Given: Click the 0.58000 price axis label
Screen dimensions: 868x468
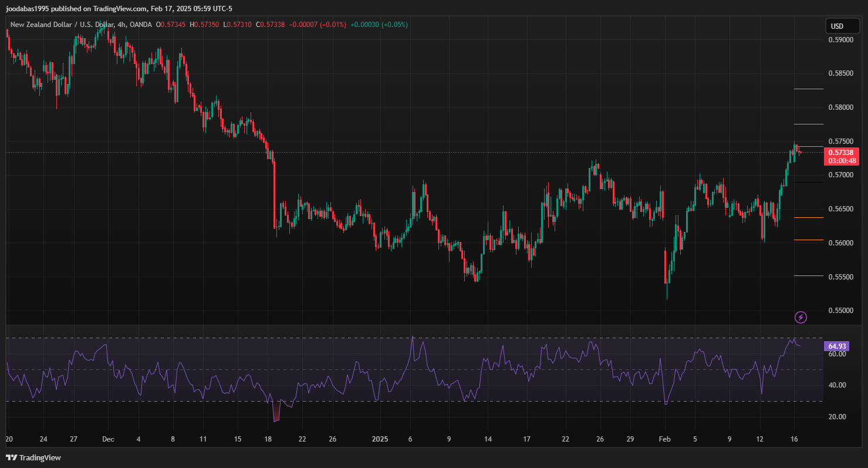Looking at the screenshot, I should pos(840,107).
